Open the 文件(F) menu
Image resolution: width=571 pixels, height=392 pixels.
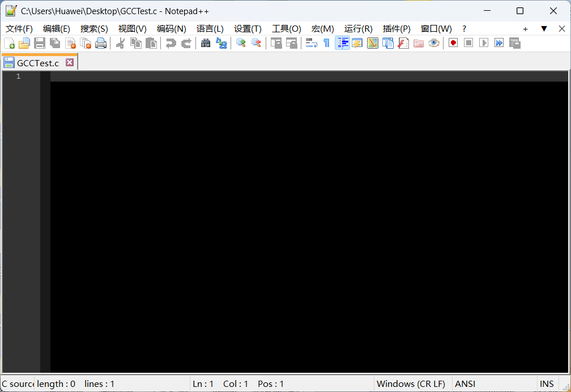pyautogui.click(x=19, y=29)
